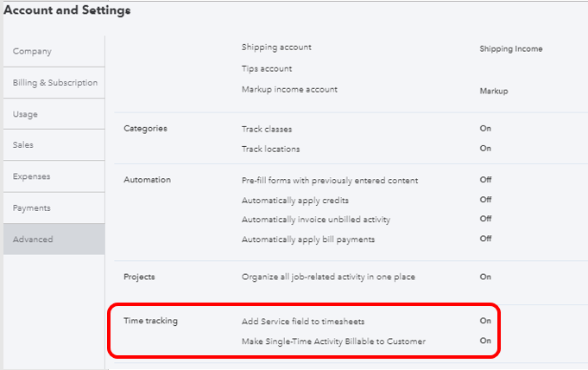The height and width of the screenshot is (370, 588).
Task: Click the Advanced tab
Action: click(33, 239)
